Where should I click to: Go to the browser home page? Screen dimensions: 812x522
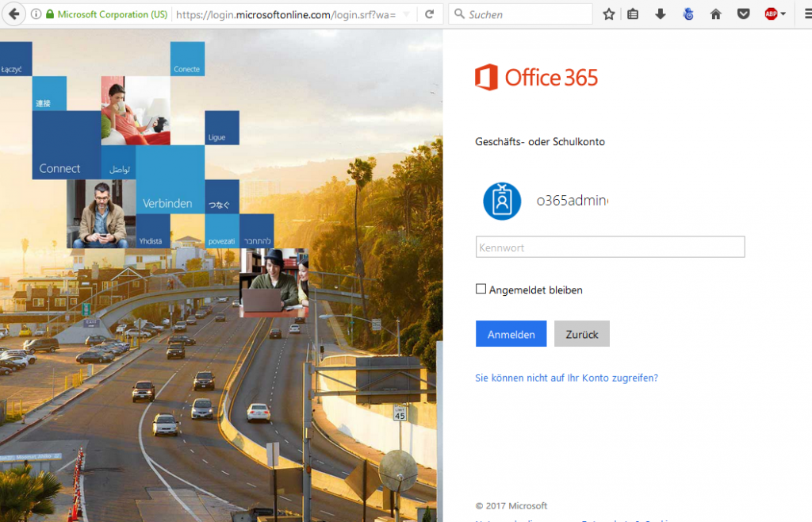coord(715,13)
